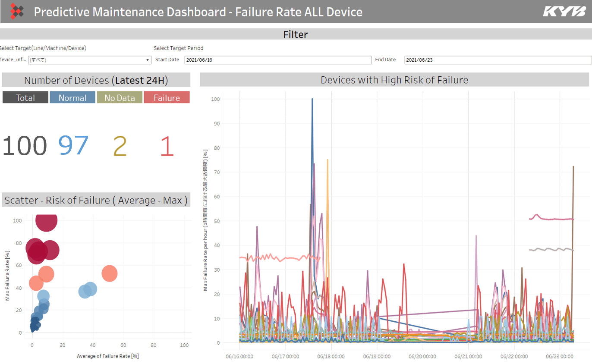Click the orange line peak near 75%
This screenshot has height=364, width=592.
[x=327, y=160]
